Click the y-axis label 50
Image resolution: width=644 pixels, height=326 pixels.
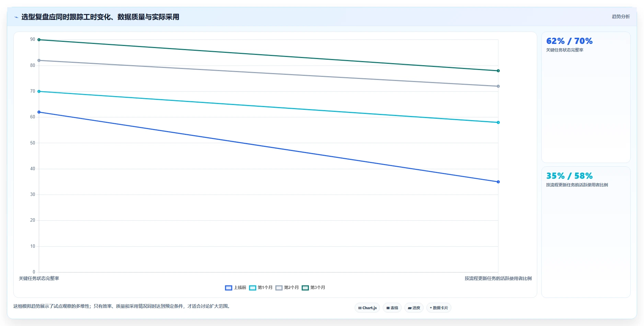click(33, 143)
